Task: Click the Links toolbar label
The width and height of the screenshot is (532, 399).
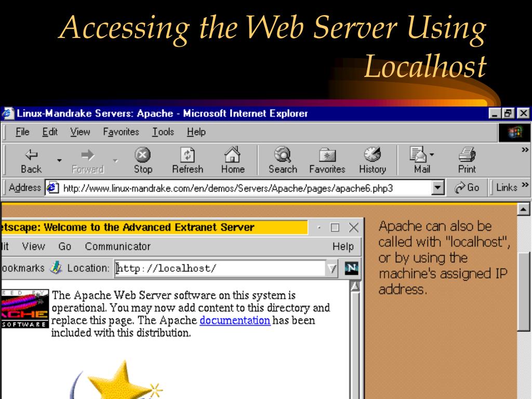Action: click(x=507, y=187)
